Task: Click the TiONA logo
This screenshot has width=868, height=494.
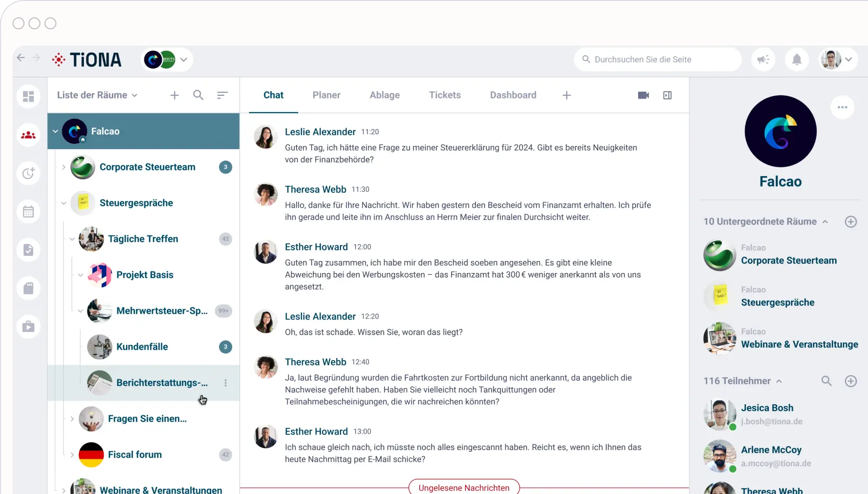Action: (x=87, y=60)
